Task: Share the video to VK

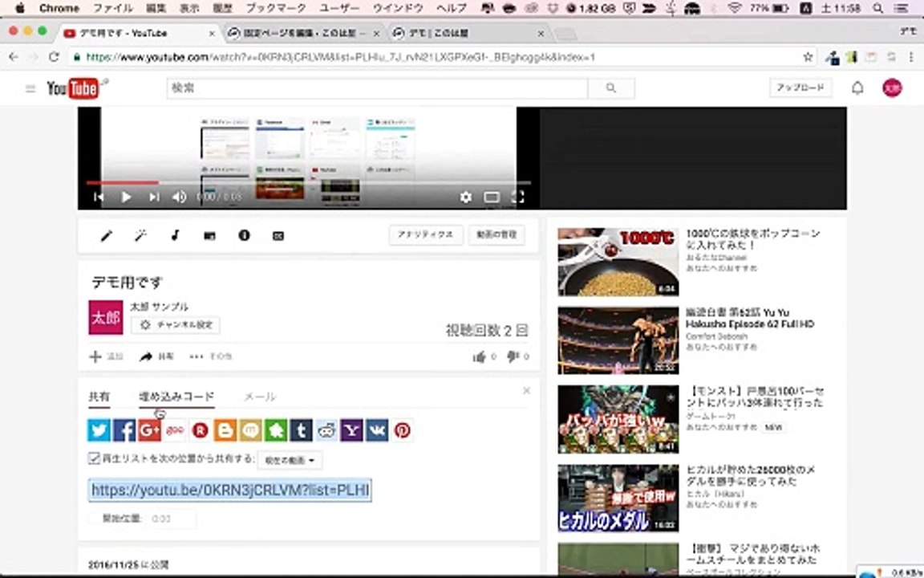Action: (377, 430)
